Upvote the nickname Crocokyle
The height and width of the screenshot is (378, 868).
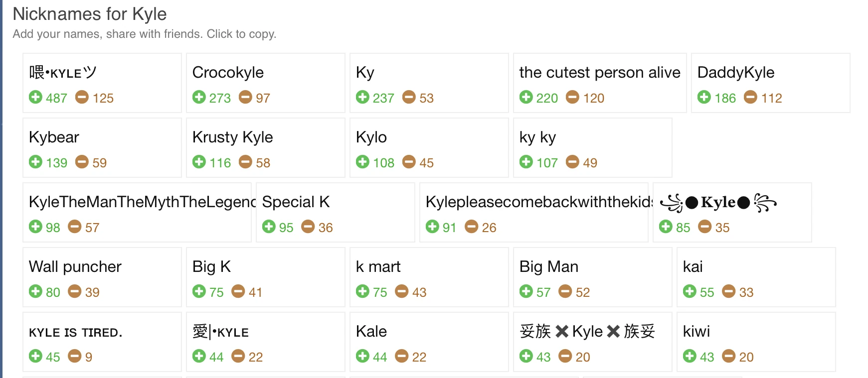pyautogui.click(x=199, y=98)
